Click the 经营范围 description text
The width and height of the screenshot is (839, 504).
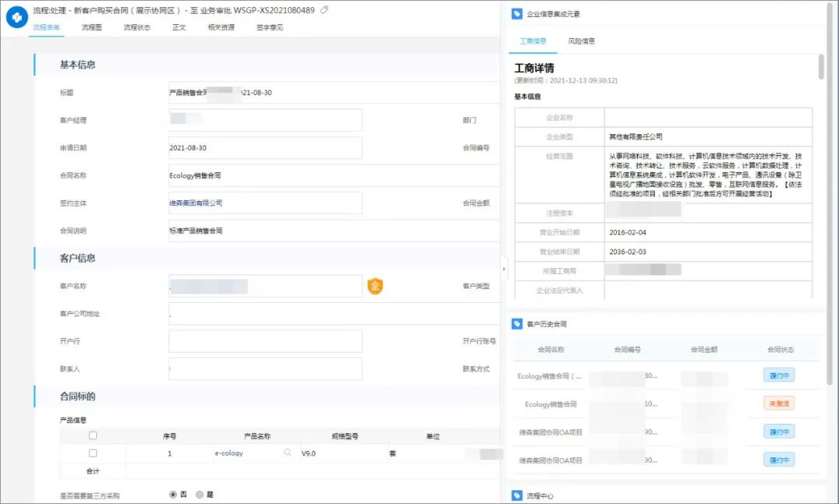click(x=705, y=175)
